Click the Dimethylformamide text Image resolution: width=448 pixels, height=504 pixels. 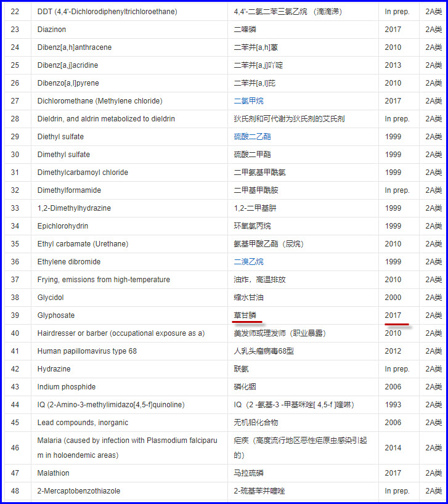pos(69,190)
